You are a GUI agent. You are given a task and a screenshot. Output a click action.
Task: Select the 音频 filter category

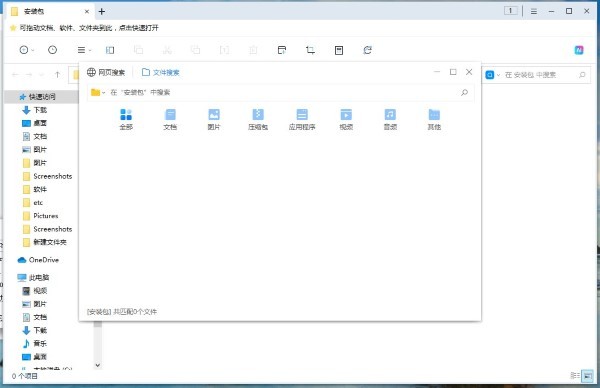[x=390, y=119]
